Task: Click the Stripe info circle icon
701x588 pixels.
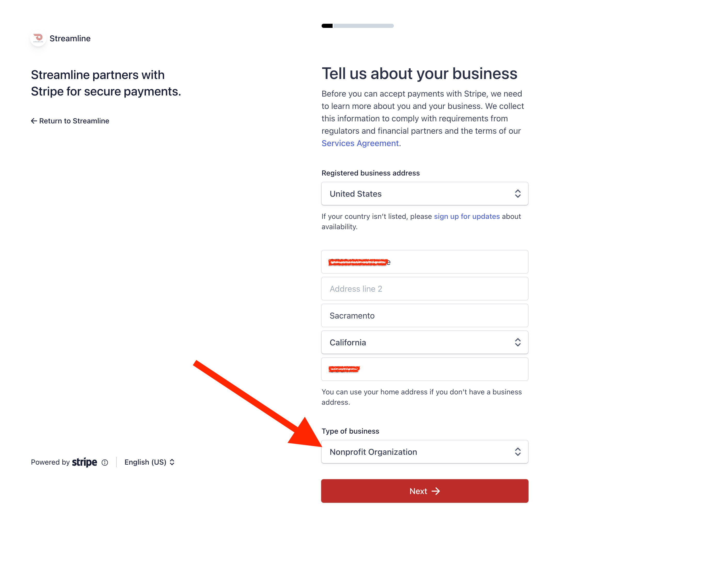Action: coord(105,463)
